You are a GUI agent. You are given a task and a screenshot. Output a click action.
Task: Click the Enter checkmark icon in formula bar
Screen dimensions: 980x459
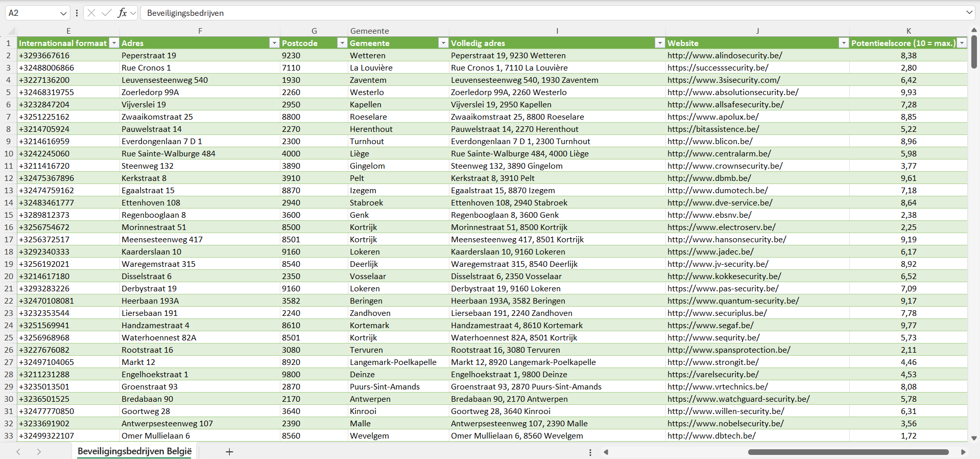tap(107, 13)
